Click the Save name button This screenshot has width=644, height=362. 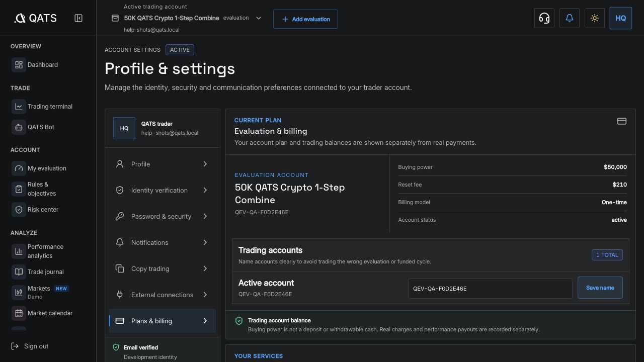tap(600, 288)
